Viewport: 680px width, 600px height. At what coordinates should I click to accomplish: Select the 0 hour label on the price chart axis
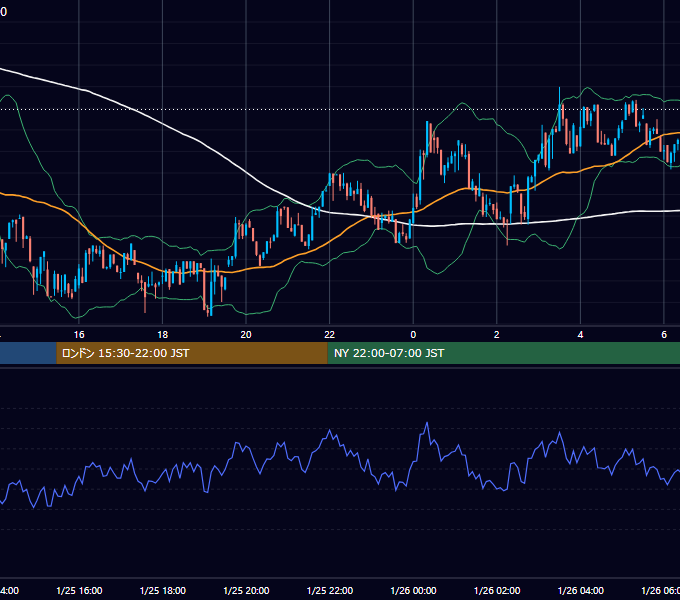413,335
